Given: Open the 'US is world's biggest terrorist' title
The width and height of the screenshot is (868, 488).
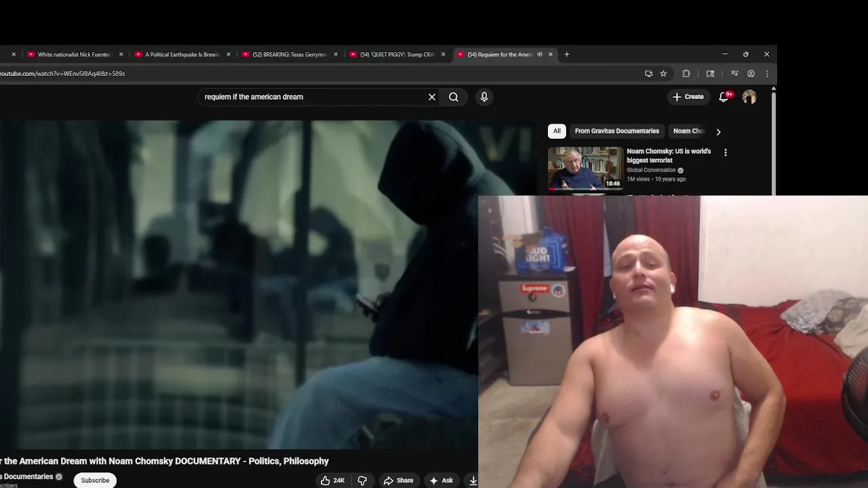Looking at the screenshot, I should pyautogui.click(x=669, y=156).
